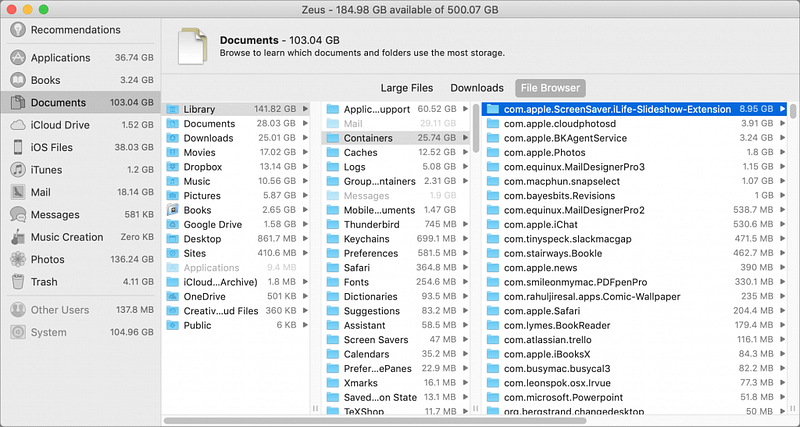The width and height of the screenshot is (800, 427).
Task: Click the Movies folder icon
Action: click(173, 153)
